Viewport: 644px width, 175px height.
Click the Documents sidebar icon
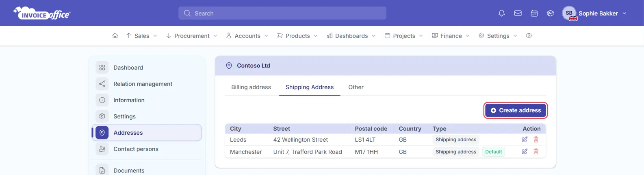coord(102,170)
